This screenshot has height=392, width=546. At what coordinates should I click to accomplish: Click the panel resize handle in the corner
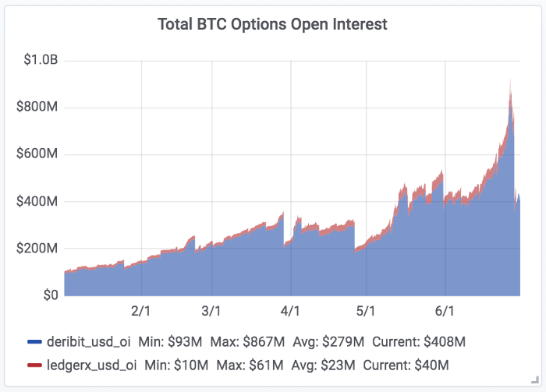(x=535, y=382)
